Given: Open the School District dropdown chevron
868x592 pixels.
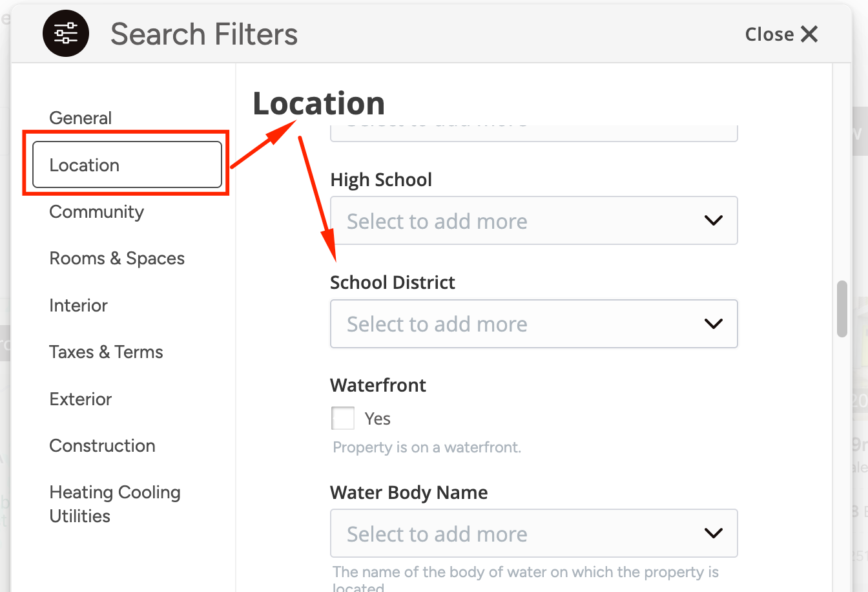Looking at the screenshot, I should coord(713,324).
